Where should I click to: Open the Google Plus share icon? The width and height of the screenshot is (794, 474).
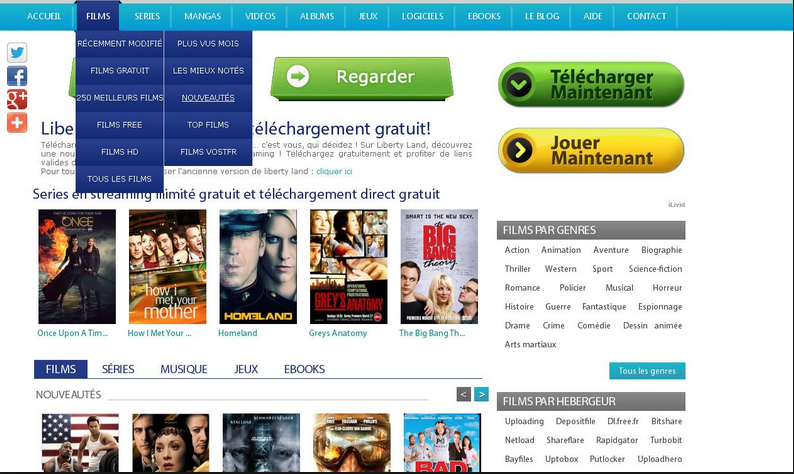pos(17,99)
